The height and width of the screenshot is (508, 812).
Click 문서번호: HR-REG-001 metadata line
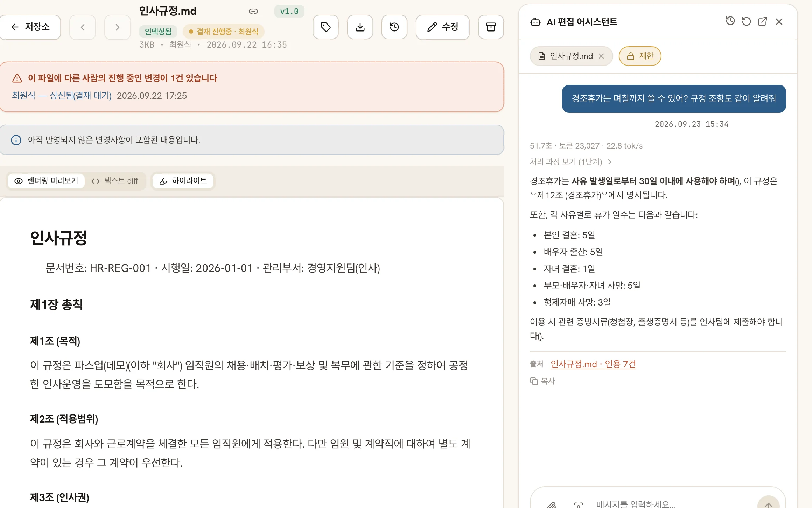coord(213,268)
